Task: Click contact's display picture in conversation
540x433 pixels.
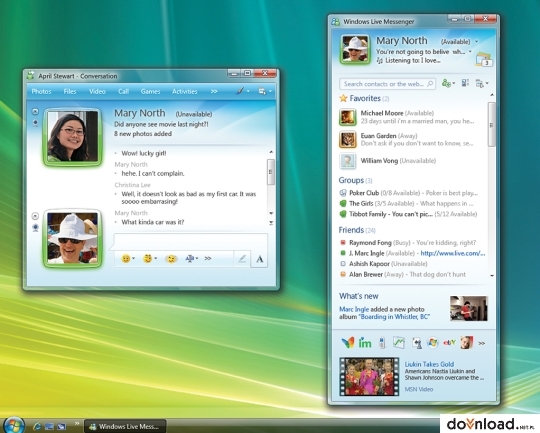Action: click(72, 137)
